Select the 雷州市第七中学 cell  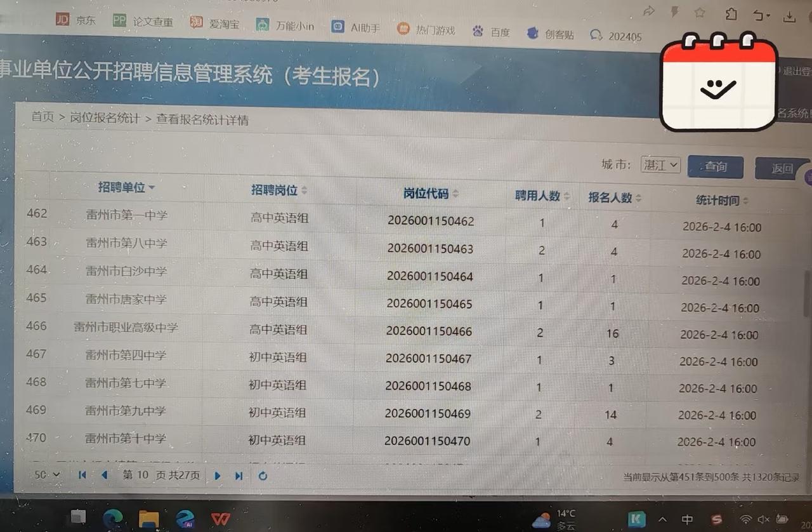[x=126, y=383]
